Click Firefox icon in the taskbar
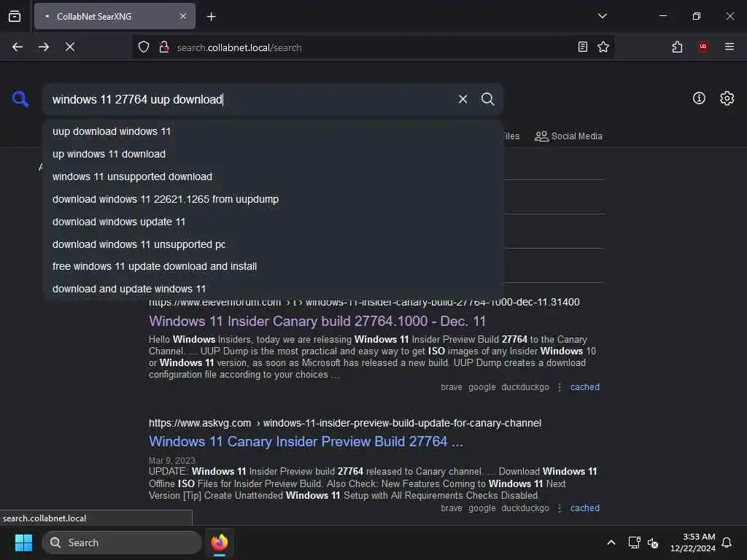This screenshot has height=560, width=747. [220, 542]
